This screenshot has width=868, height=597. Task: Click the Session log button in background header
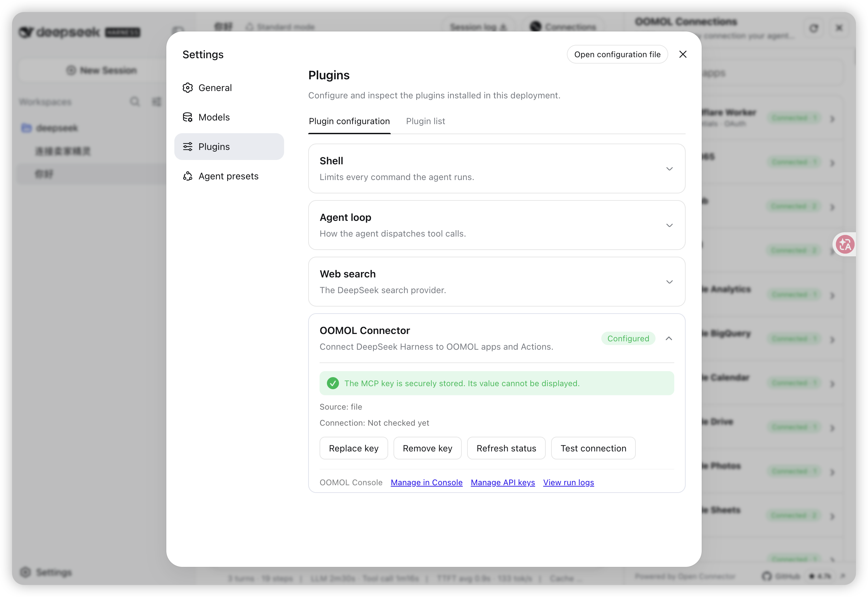[478, 26]
